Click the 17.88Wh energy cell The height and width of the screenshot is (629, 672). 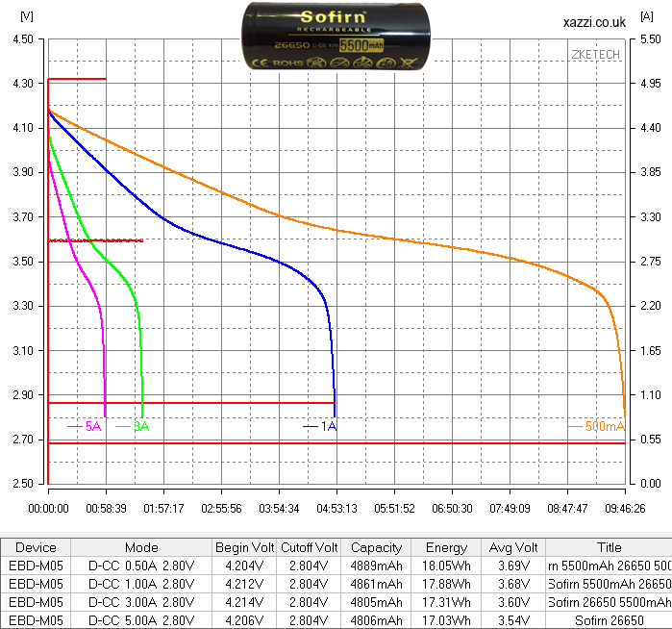(446, 584)
